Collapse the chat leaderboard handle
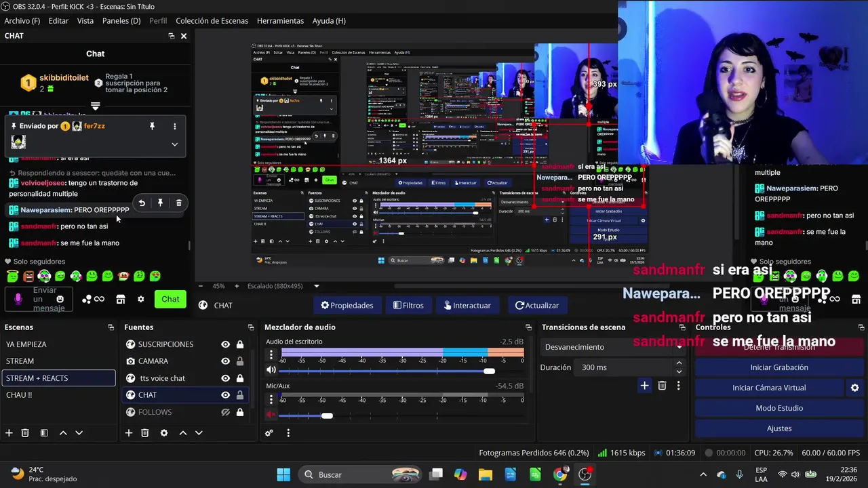The width and height of the screenshot is (868, 488). [95, 106]
